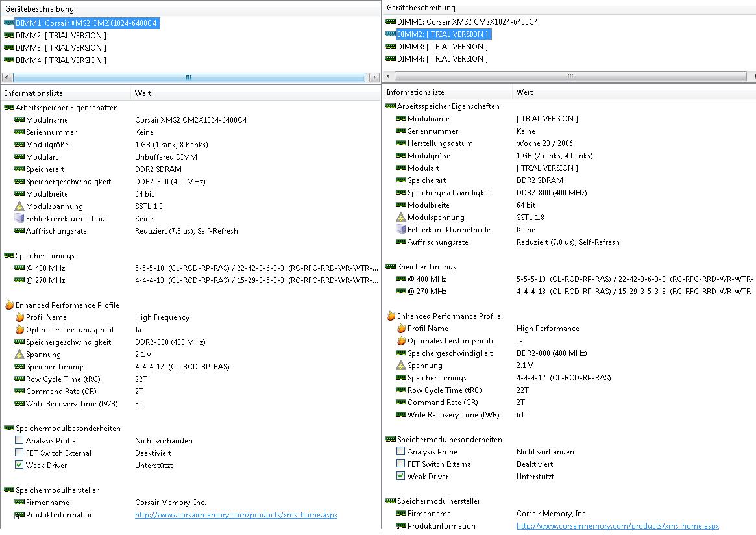Click Spannung voltage icon in left panel
Image resolution: width=756 pixels, height=535 pixels.
pos(19,355)
